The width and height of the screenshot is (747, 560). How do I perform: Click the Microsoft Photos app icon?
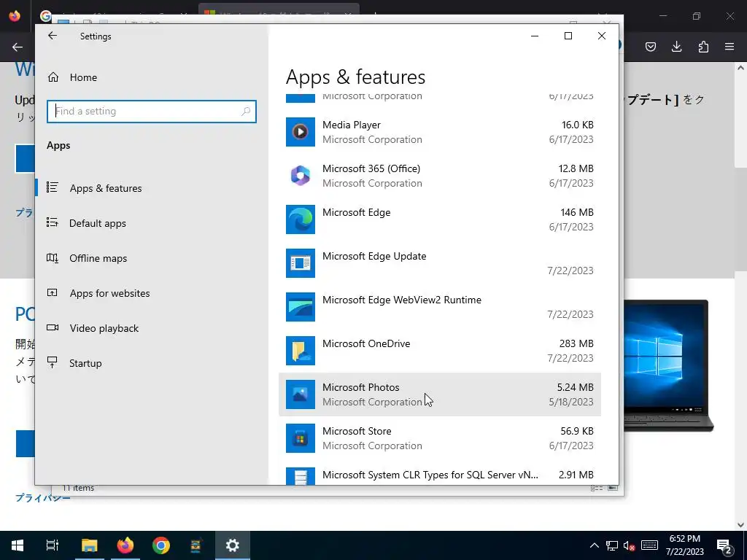pos(300,394)
